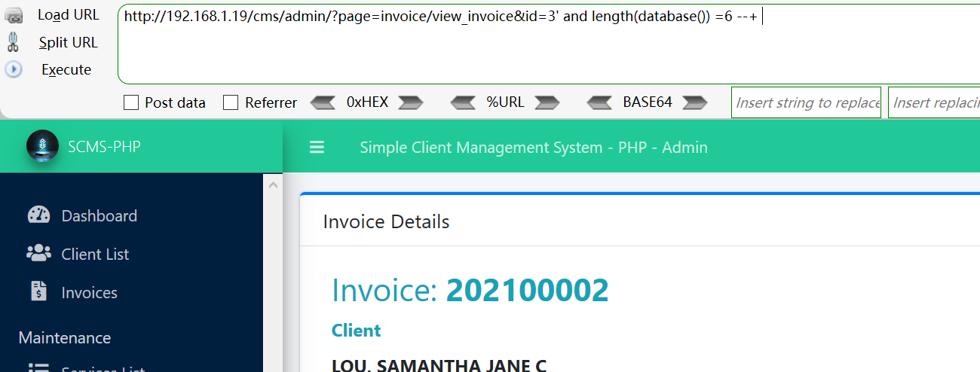The height and width of the screenshot is (372, 980).
Task: Click the 0xHEX label
Action: click(x=367, y=102)
